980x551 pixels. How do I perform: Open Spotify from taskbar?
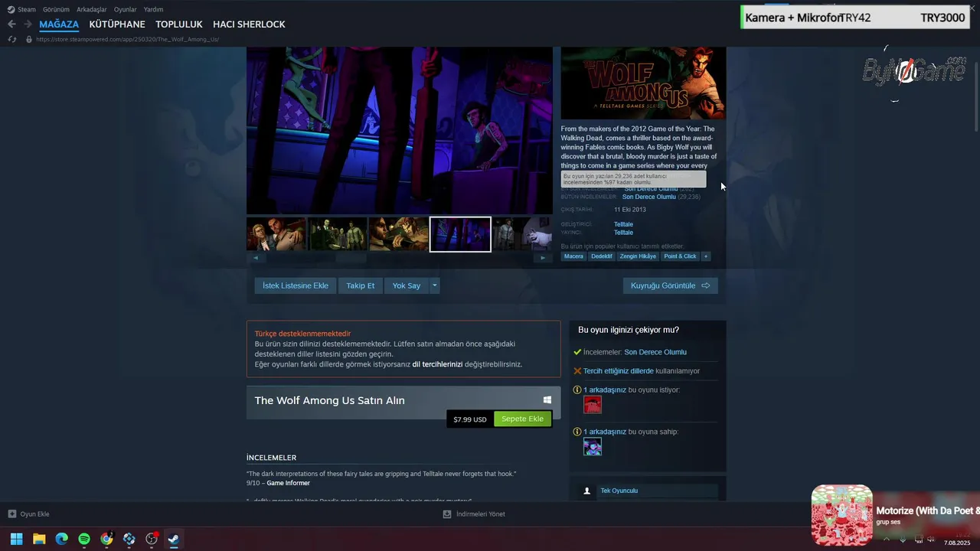click(84, 539)
